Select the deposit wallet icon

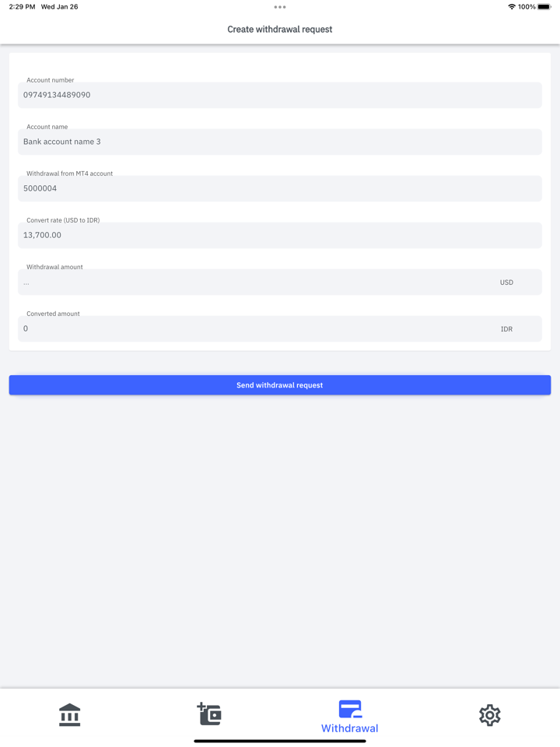pyautogui.click(x=210, y=714)
